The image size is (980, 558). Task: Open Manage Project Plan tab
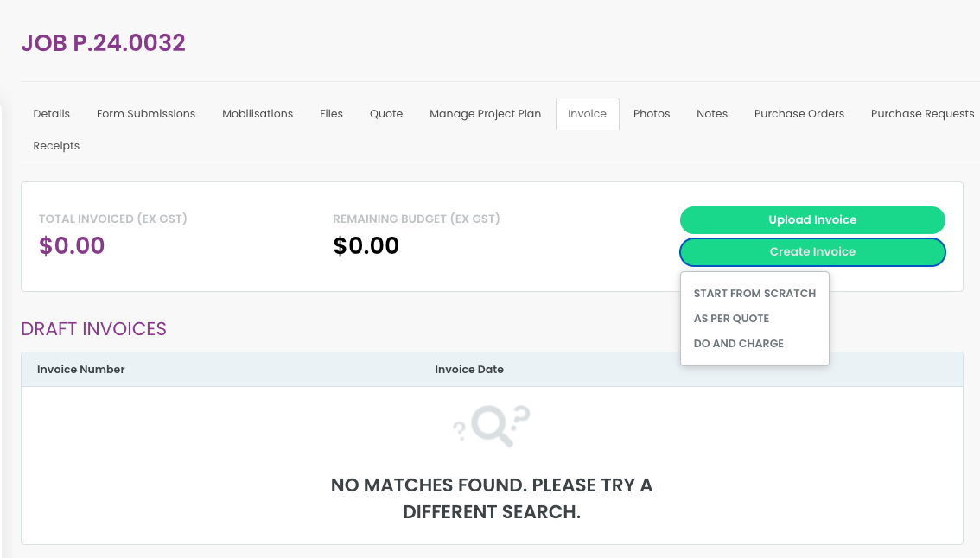(x=485, y=114)
